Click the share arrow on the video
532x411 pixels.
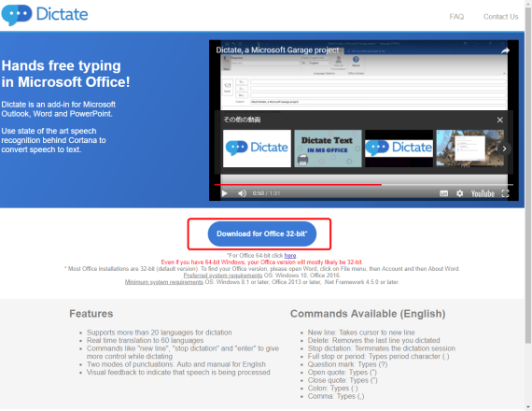505,50
